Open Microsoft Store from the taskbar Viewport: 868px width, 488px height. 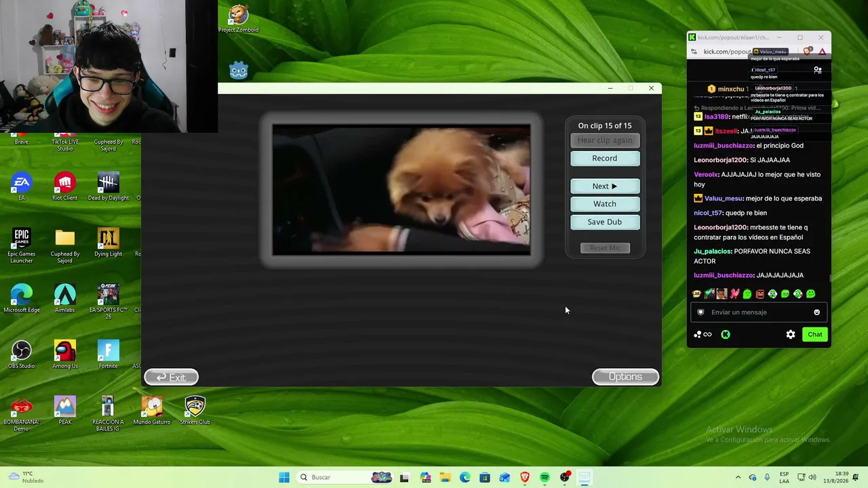click(484, 477)
